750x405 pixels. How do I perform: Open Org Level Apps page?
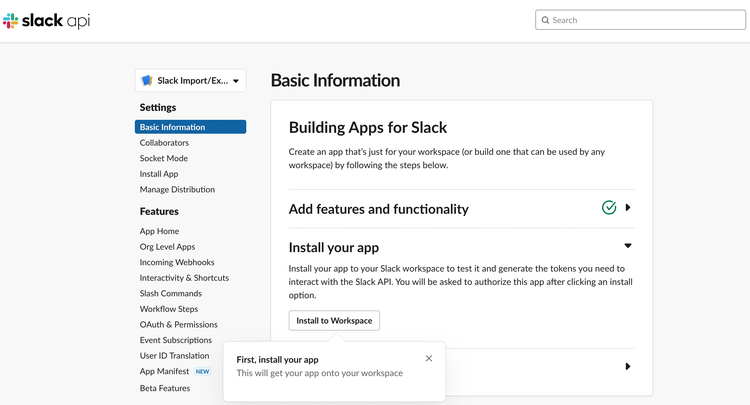point(167,247)
